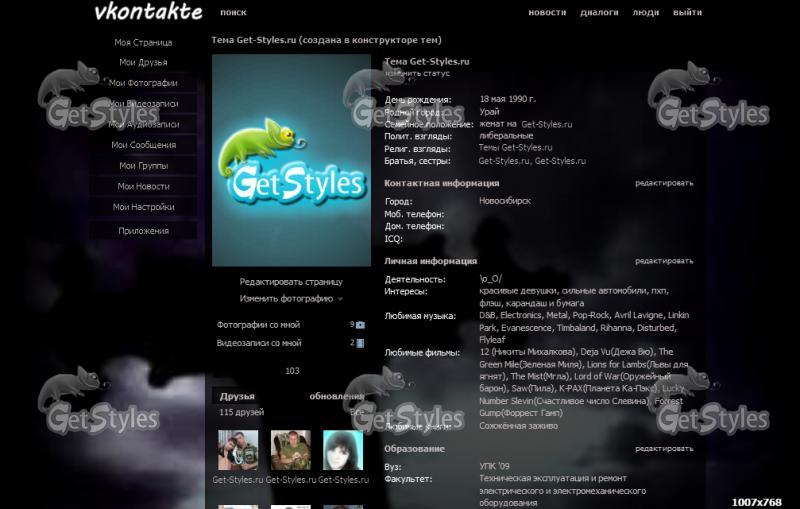
Task: Expand the Изменить фотографию dropdown arrow
Action: pyautogui.click(x=340, y=299)
